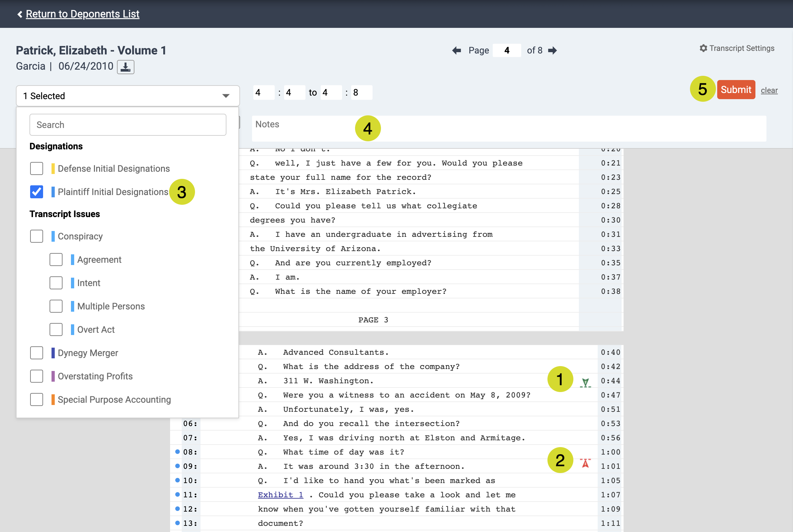Click the line 'It's Mrs. Elizabeth Patrick.'
The image size is (793, 532).
coord(345,192)
